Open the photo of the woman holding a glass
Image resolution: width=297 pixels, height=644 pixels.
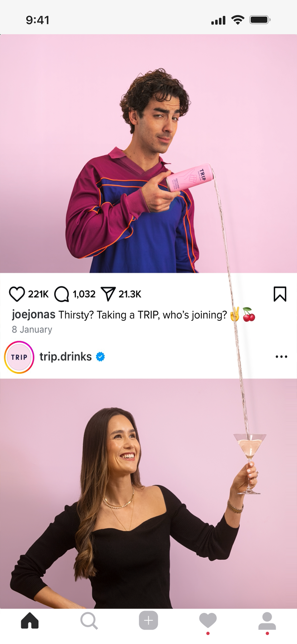(148, 493)
